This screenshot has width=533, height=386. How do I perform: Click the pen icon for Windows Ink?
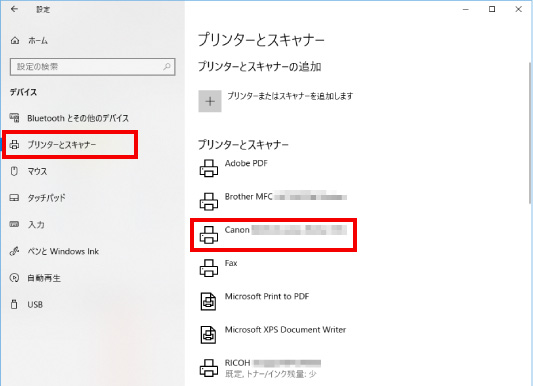click(14, 251)
